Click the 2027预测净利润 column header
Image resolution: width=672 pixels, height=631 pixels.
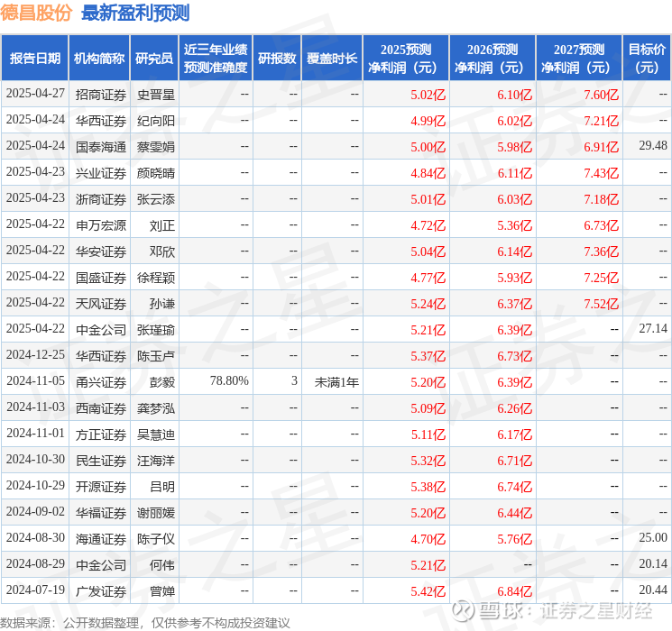point(579,59)
